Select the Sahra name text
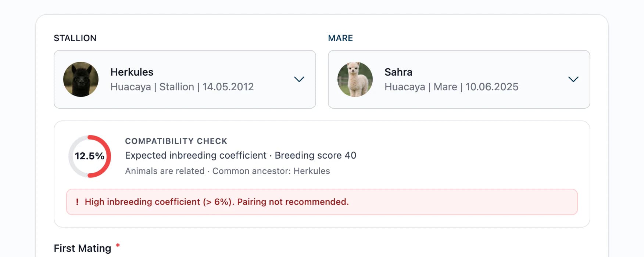The image size is (644, 257). [398, 72]
